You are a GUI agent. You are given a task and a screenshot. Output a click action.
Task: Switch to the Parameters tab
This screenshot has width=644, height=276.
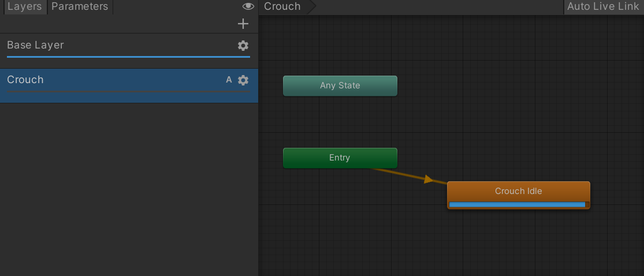point(80,6)
